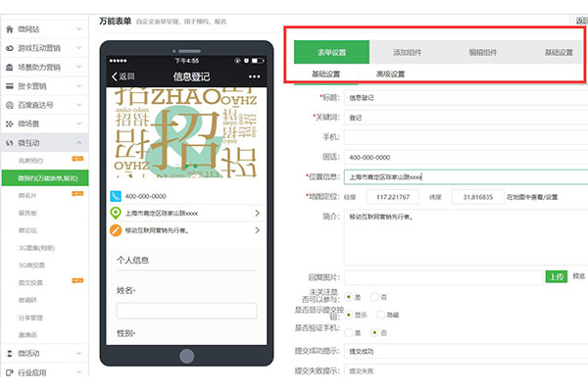Tap the 姓名 field in phone preview

point(187,311)
